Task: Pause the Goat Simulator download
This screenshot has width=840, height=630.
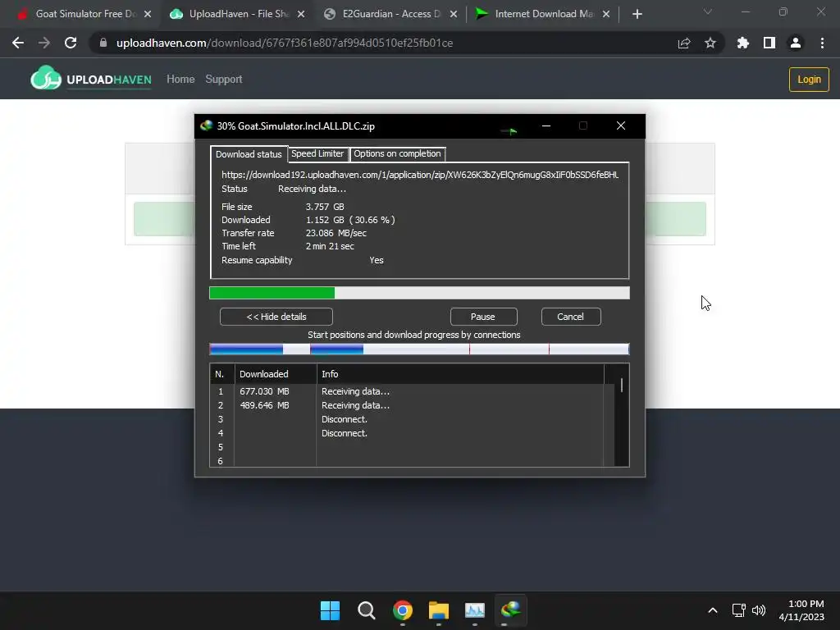Action: (x=483, y=317)
